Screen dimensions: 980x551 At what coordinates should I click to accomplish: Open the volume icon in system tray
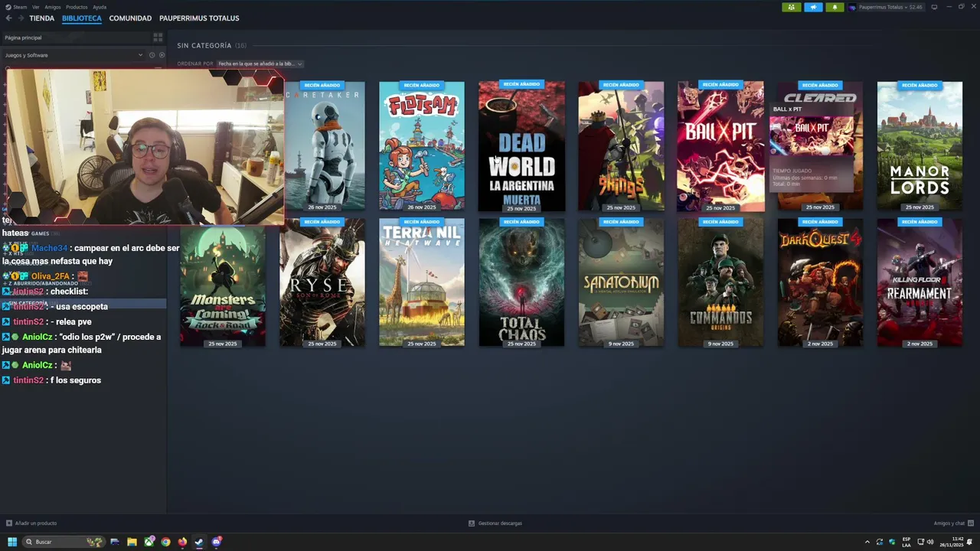930,542
